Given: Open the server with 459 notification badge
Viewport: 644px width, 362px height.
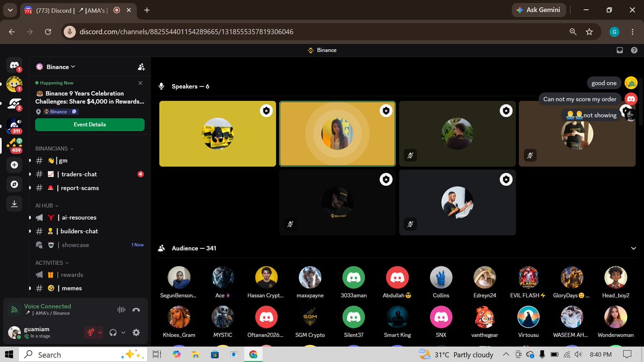Looking at the screenshot, I should 14,145.
